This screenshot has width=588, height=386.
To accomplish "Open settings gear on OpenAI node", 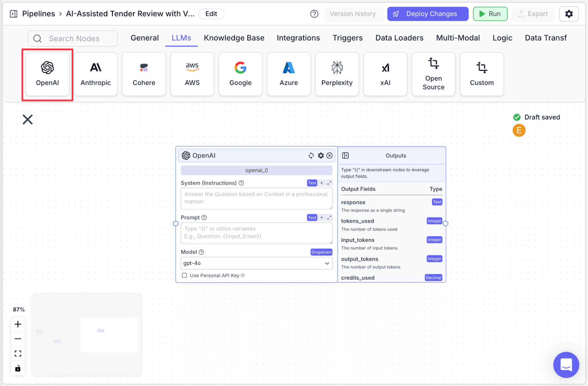I will (321, 156).
